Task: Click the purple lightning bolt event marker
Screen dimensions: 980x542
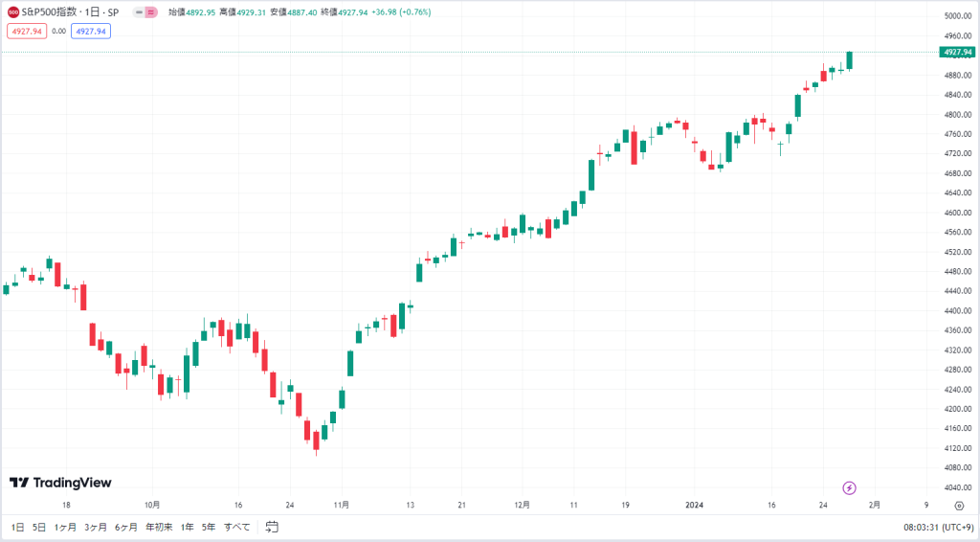Action: [849, 487]
